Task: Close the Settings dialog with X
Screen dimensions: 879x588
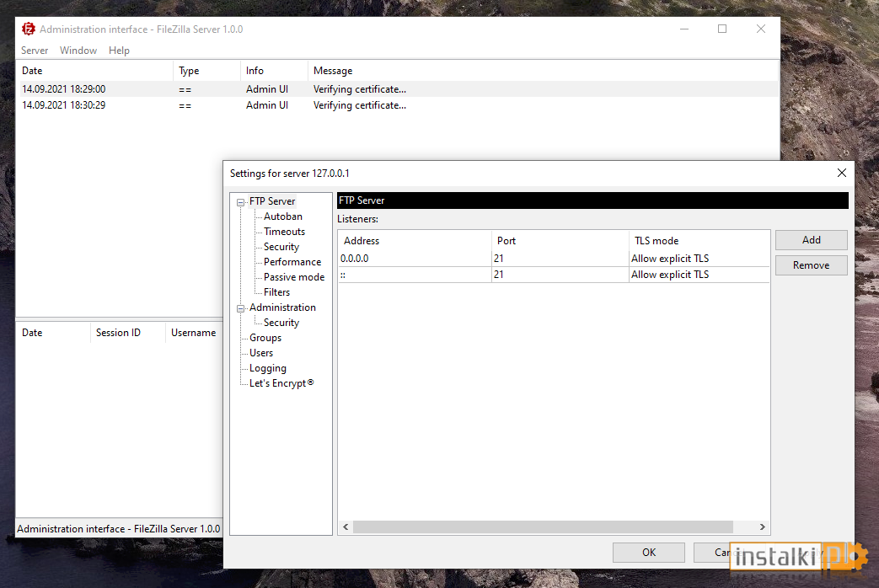Action: 841,173
